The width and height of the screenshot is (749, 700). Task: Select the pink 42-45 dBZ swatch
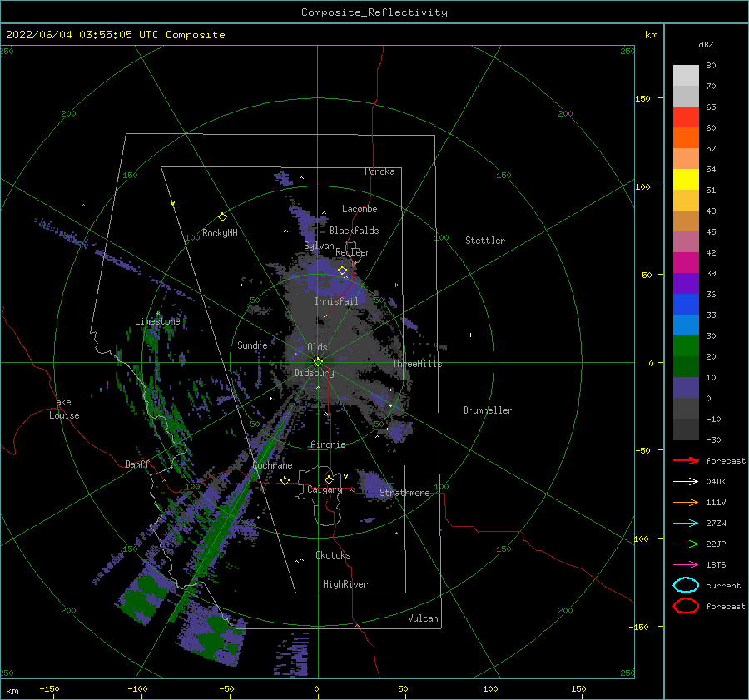tap(686, 242)
